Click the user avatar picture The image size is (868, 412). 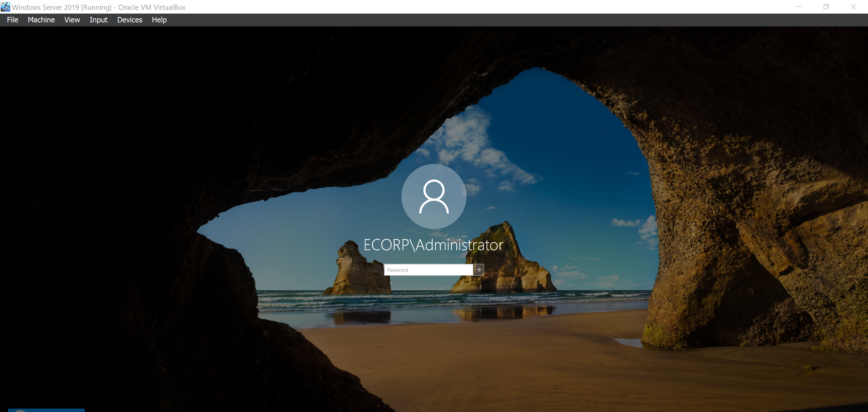[434, 196]
